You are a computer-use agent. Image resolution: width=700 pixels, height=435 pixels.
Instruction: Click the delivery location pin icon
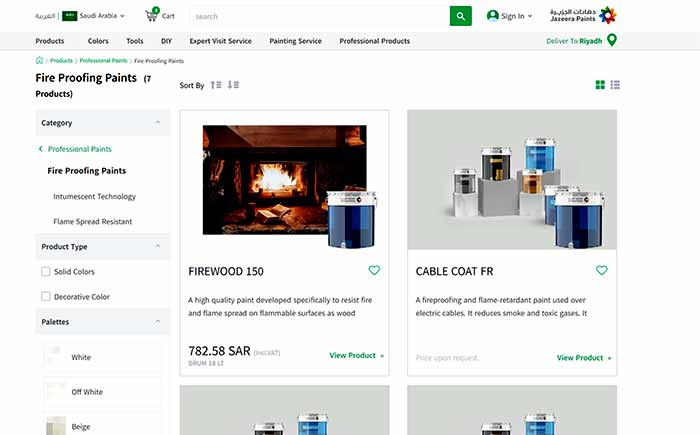612,40
